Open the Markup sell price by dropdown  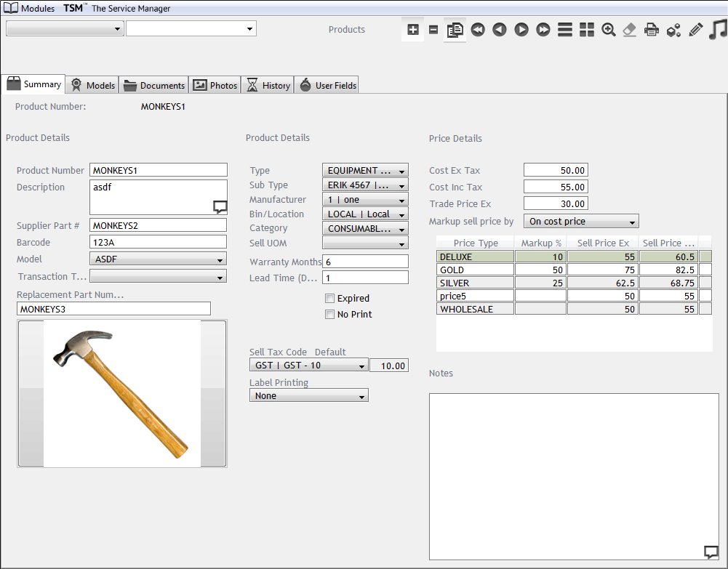tap(581, 222)
